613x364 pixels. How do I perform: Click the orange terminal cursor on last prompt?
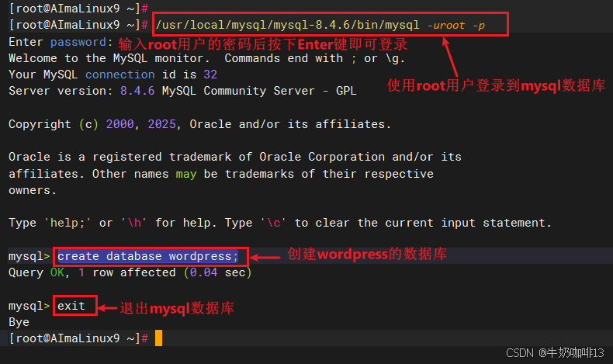point(158,338)
